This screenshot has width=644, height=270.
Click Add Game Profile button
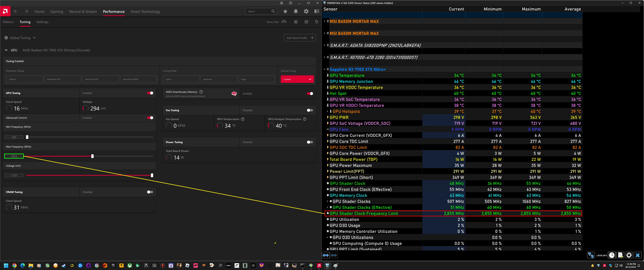300,38
